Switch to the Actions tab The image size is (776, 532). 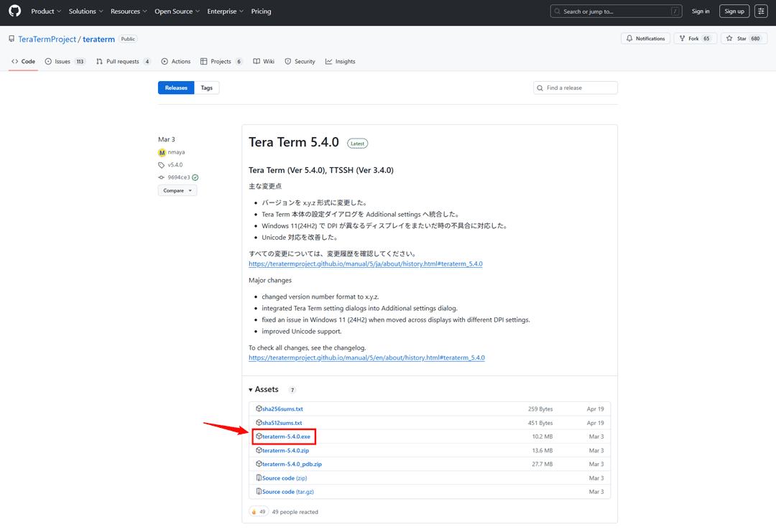tap(176, 61)
